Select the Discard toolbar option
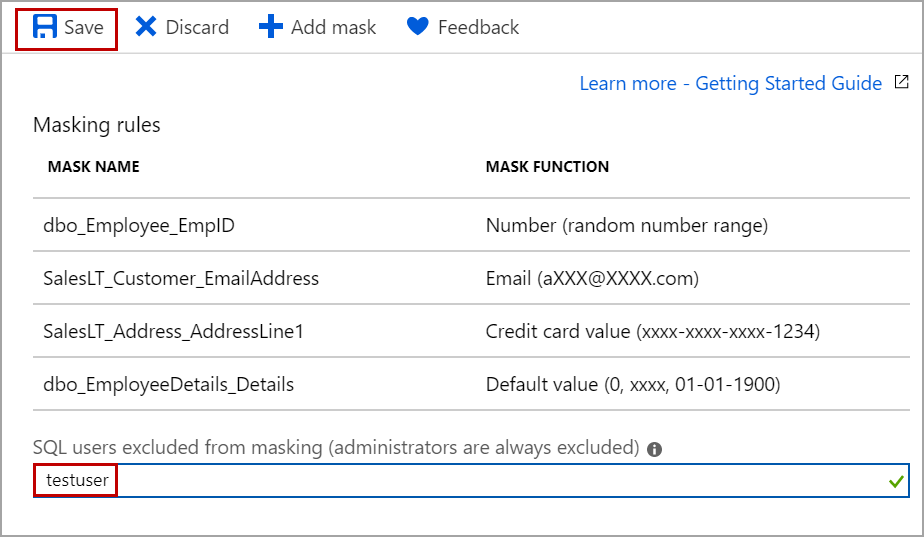 coord(196,27)
